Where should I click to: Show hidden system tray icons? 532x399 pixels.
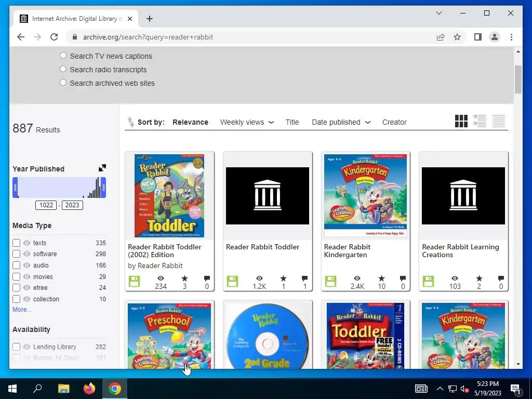click(x=440, y=389)
